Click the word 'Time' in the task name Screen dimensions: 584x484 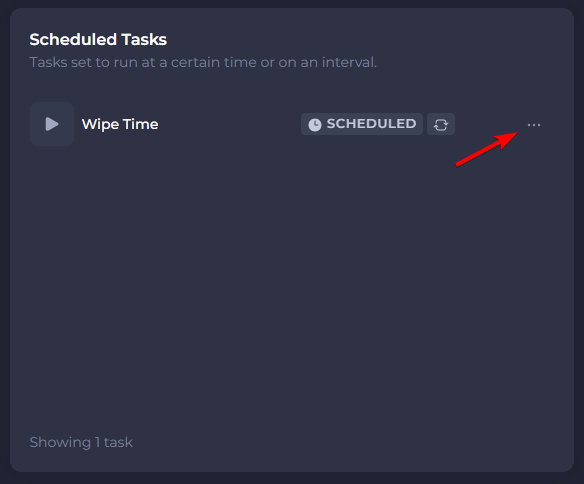(140, 124)
